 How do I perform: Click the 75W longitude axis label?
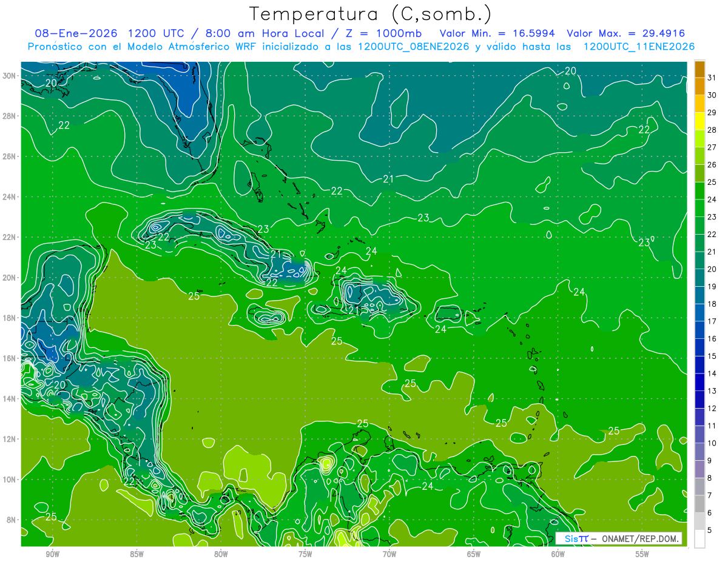(305, 554)
